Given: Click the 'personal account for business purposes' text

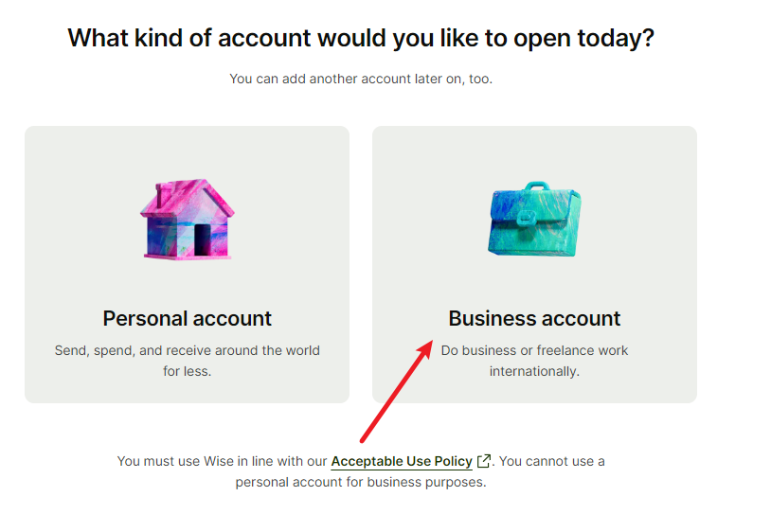Looking at the screenshot, I should [x=360, y=482].
